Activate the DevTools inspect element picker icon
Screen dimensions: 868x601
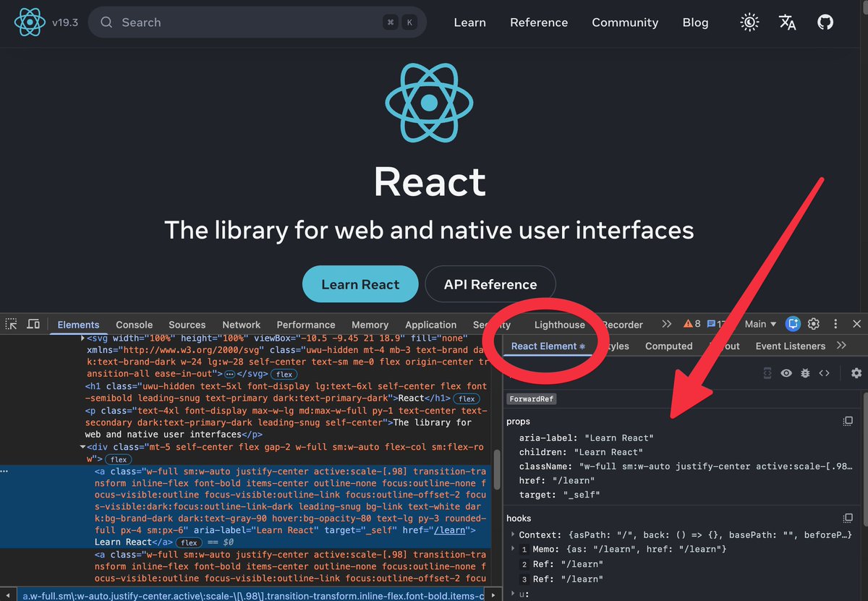12,324
